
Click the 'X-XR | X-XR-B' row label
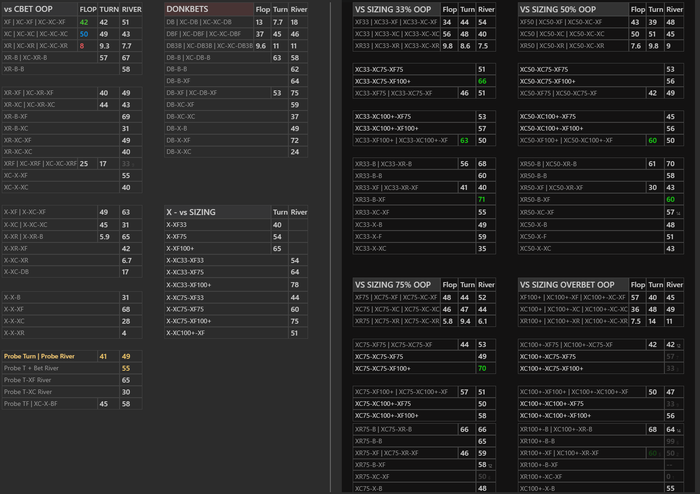click(x=24, y=237)
